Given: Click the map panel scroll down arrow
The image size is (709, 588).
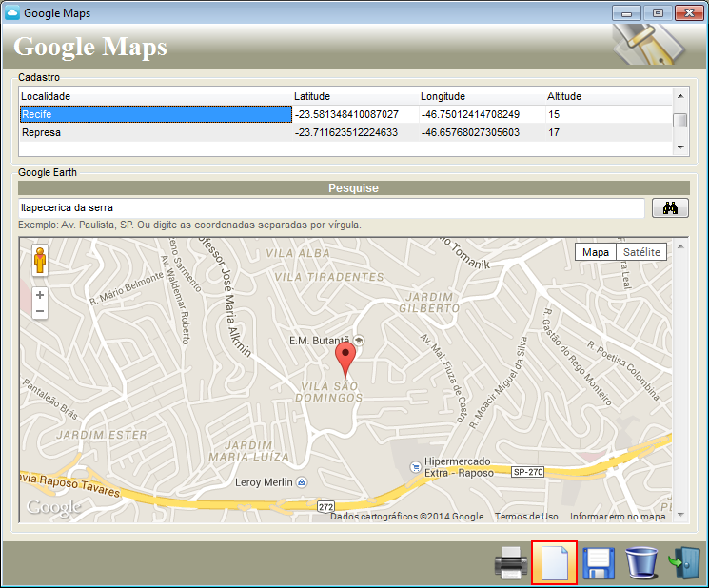Looking at the screenshot, I should coord(681,515).
